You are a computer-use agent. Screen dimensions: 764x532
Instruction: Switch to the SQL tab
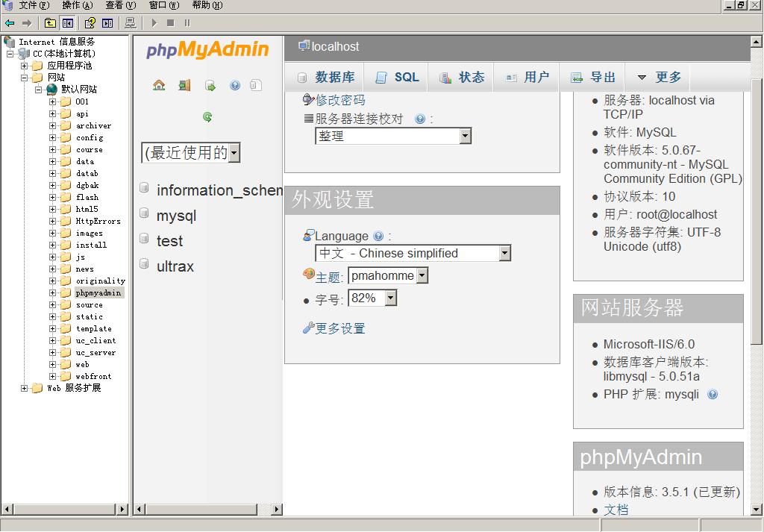click(398, 78)
